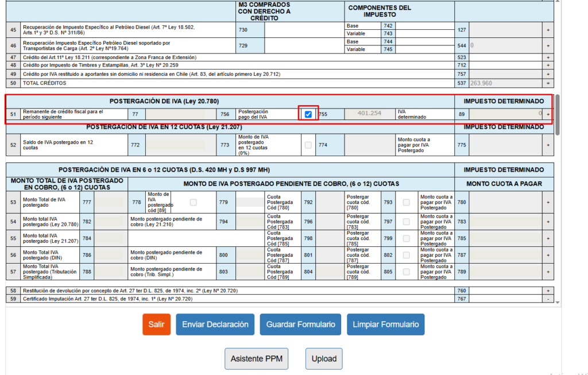Click the plus sign on line 45

[548, 30]
